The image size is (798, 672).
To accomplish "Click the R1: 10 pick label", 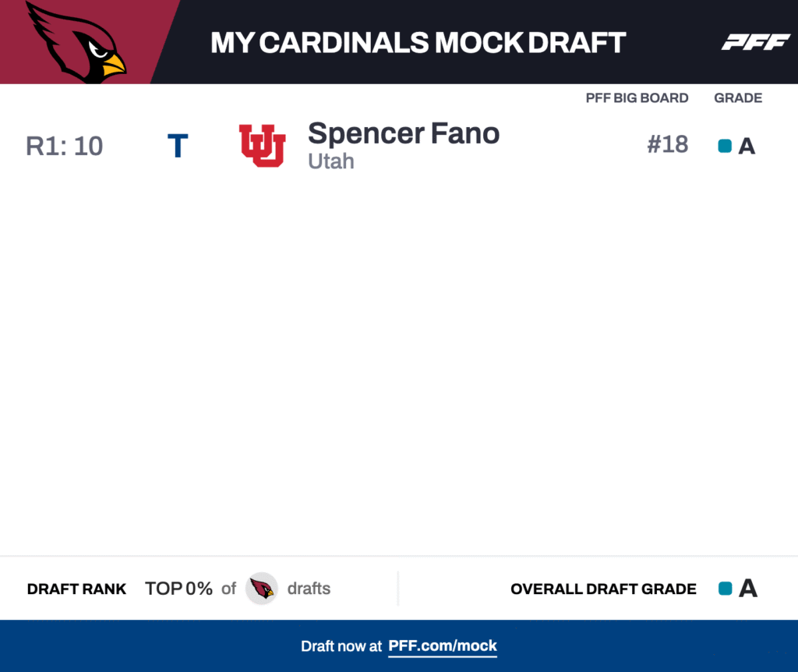I will click(64, 147).
